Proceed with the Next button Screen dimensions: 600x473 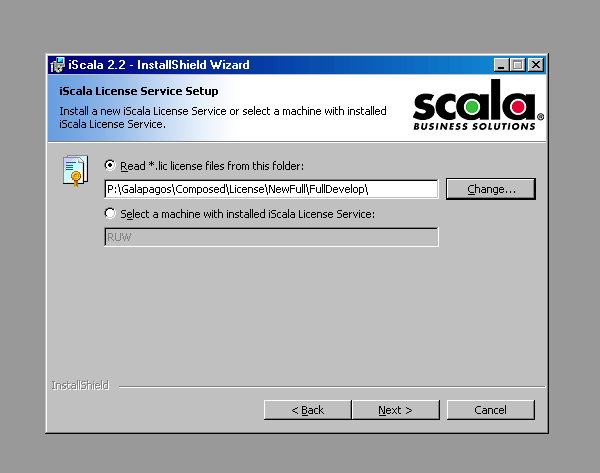(395, 410)
